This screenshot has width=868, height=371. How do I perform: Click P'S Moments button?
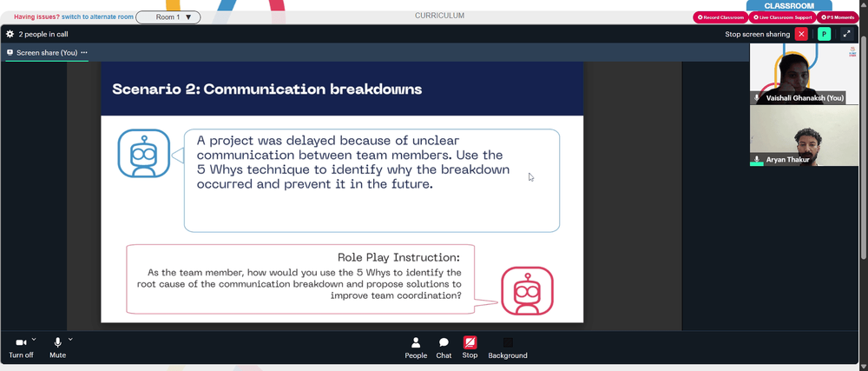coord(837,17)
